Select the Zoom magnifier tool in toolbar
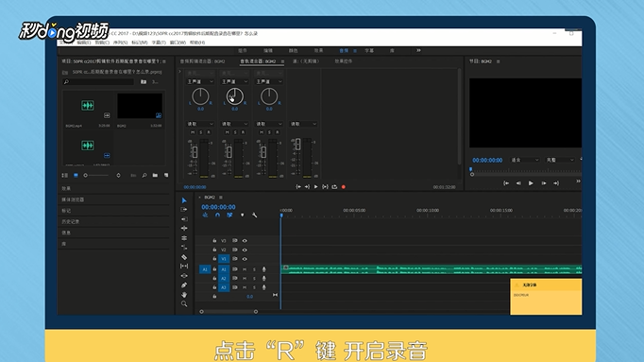Screen dimensions: 644x362 tap(184, 304)
